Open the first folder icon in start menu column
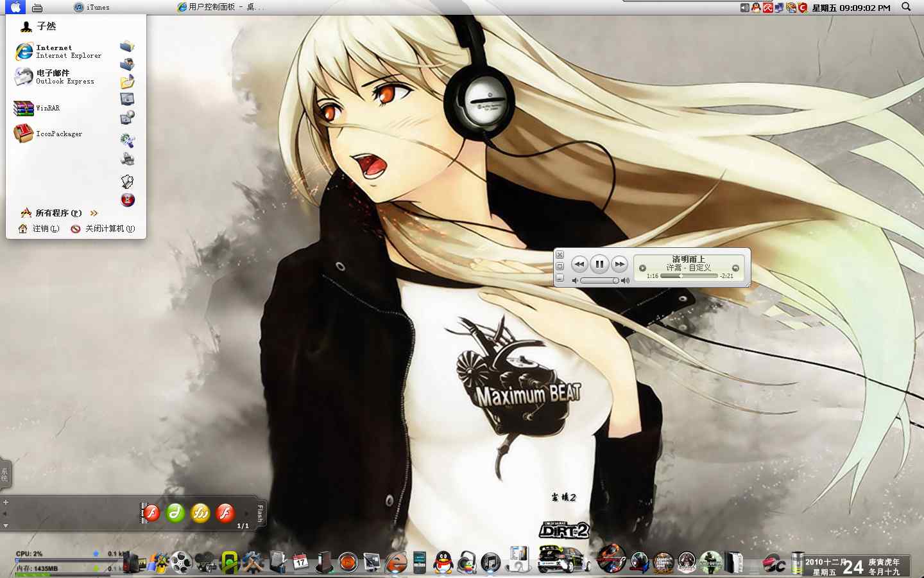Image resolution: width=924 pixels, height=578 pixels. tap(127, 46)
